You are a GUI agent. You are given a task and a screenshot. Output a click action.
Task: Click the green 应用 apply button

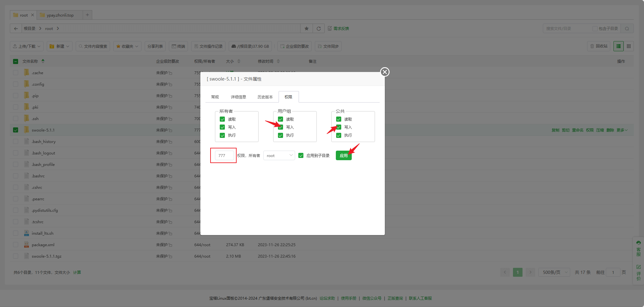coord(344,155)
